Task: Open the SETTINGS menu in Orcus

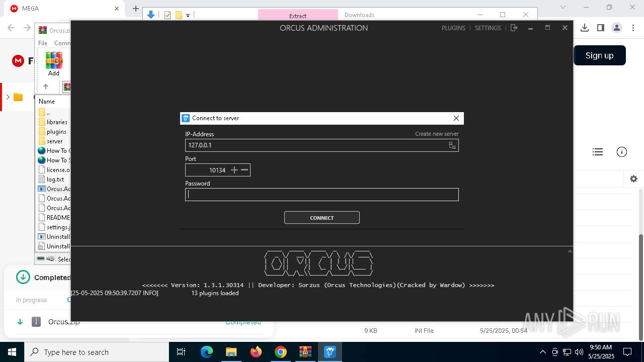Action: (488, 28)
